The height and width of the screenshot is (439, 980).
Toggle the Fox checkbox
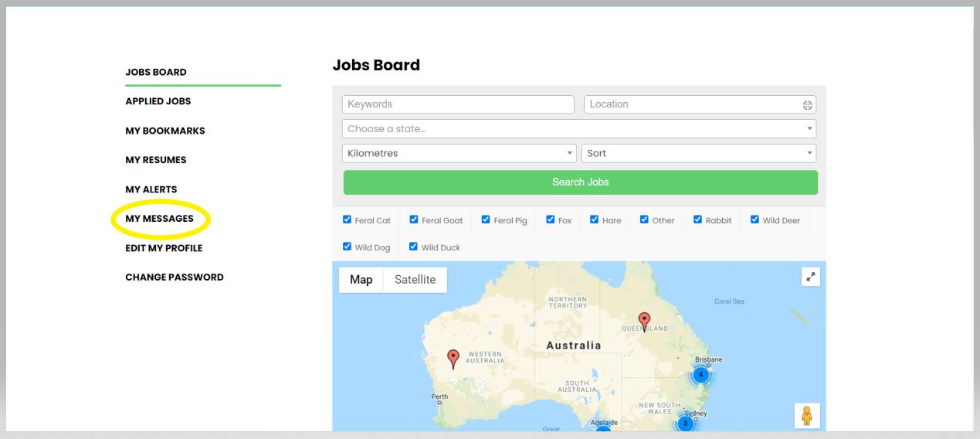(551, 220)
